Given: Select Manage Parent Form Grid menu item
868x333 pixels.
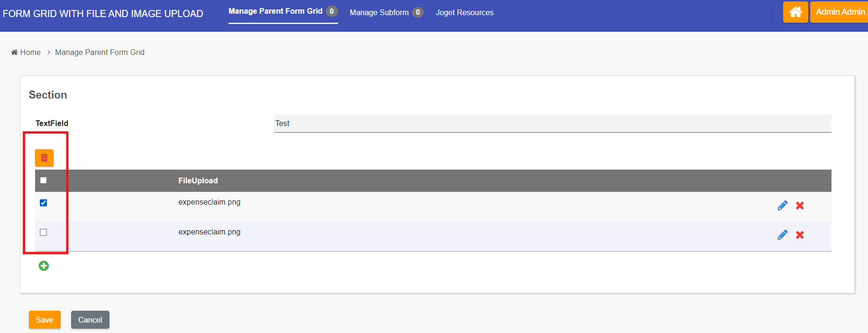Looking at the screenshot, I should [275, 11].
